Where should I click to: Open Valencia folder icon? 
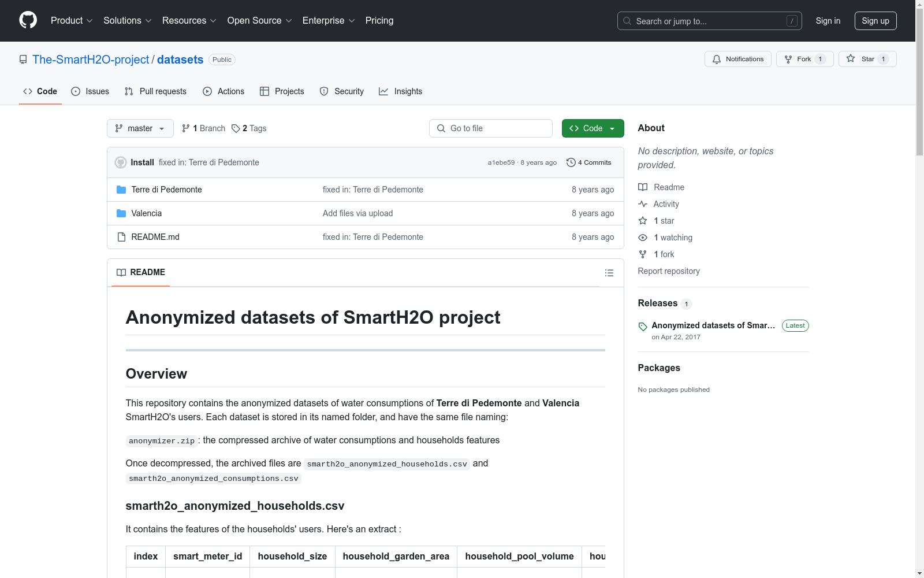(x=121, y=213)
